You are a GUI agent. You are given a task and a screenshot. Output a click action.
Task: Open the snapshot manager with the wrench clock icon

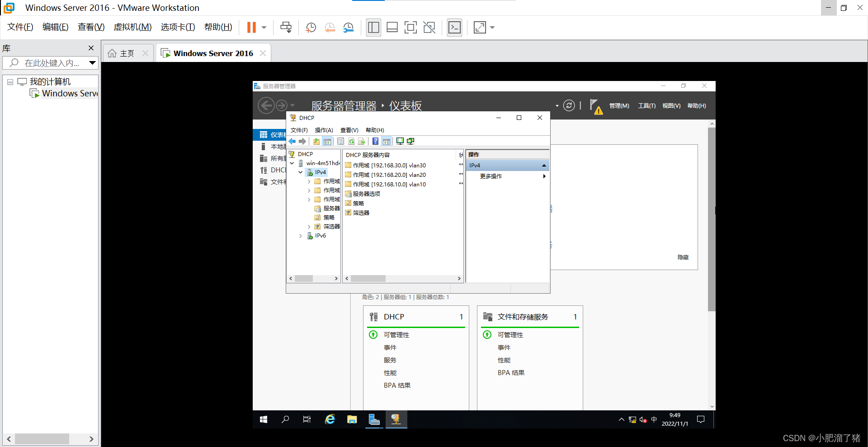tap(348, 28)
